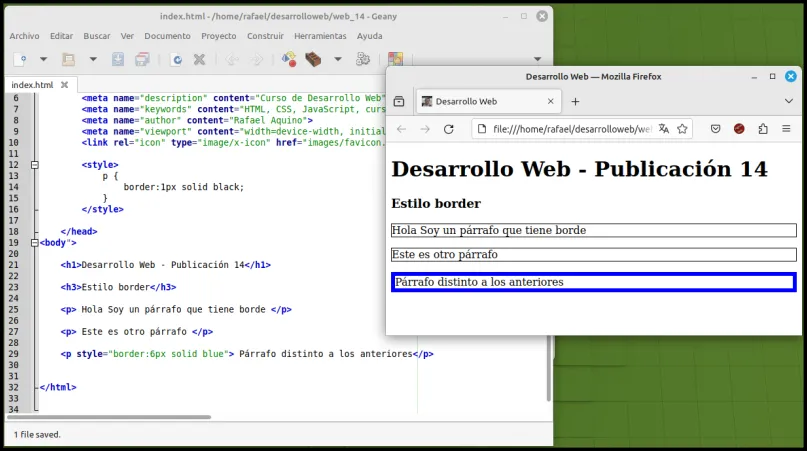Collapse the style block fold marker on line 12
Image resolution: width=807 pixels, height=451 pixels.
[34, 165]
